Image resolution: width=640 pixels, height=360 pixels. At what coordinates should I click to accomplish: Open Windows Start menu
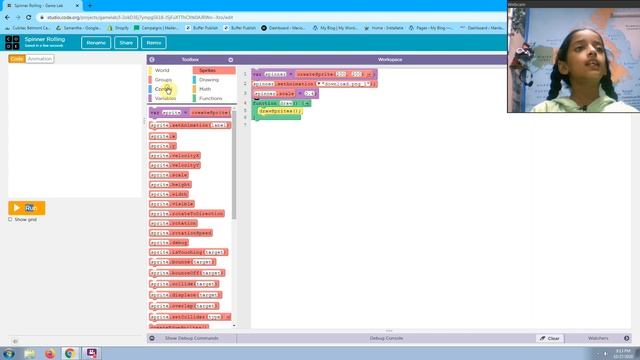tap(9, 353)
